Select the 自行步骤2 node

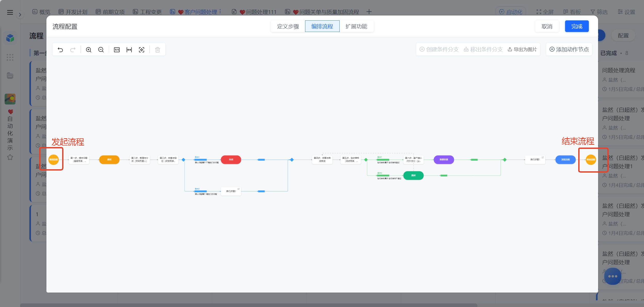coord(231,191)
